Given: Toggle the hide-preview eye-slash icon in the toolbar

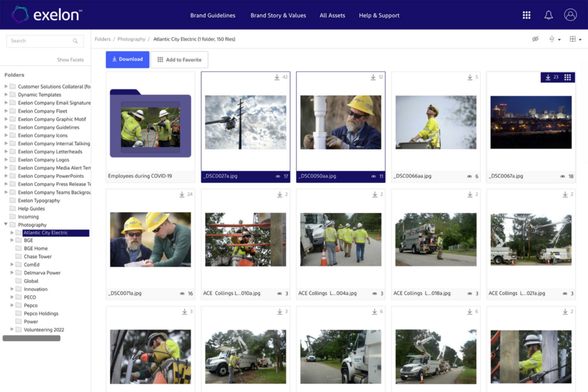Looking at the screenshot, I should [535, 39].
